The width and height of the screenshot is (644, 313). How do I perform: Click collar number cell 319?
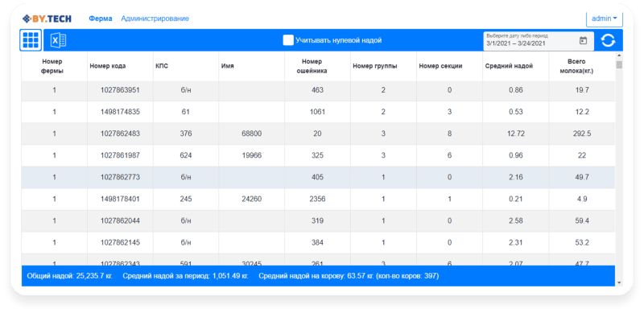pyautogui.click(x=317, y=221)
